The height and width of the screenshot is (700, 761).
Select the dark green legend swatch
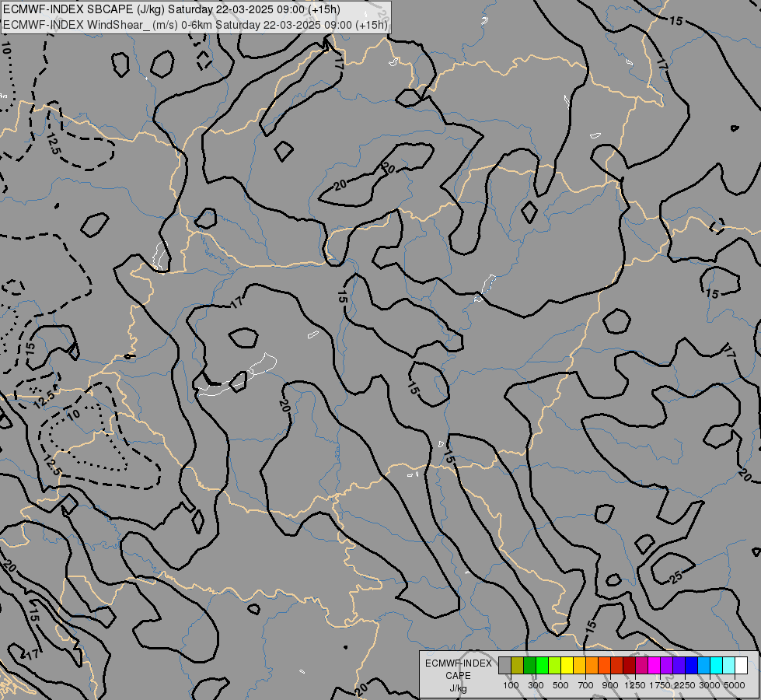[x=529, y=665]
